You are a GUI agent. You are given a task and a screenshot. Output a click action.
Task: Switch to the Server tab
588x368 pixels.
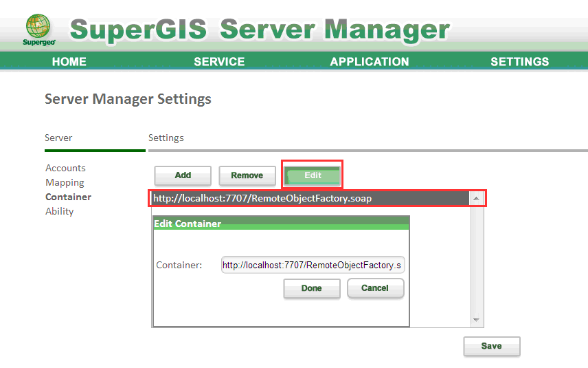coord(58,138)
